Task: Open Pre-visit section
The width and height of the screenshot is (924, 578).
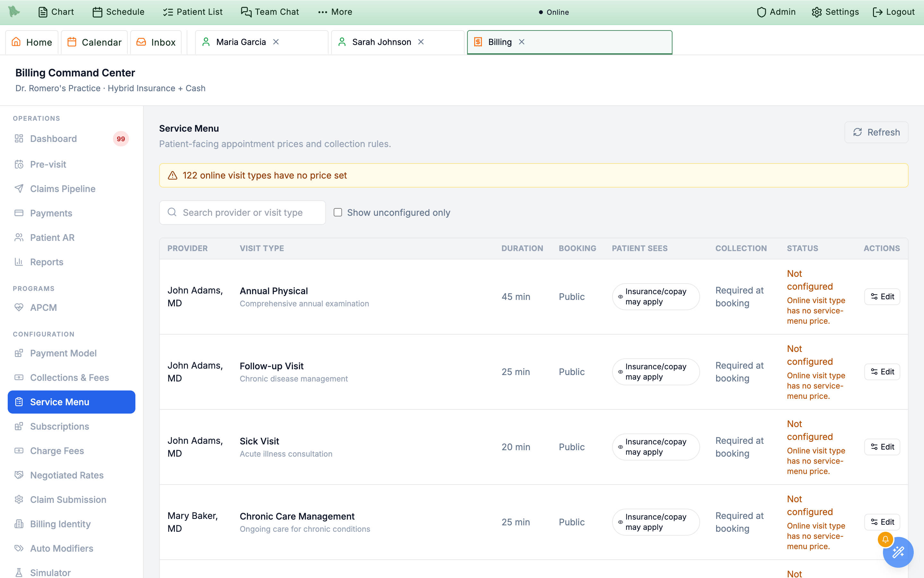Action: [x=72, y=164]
